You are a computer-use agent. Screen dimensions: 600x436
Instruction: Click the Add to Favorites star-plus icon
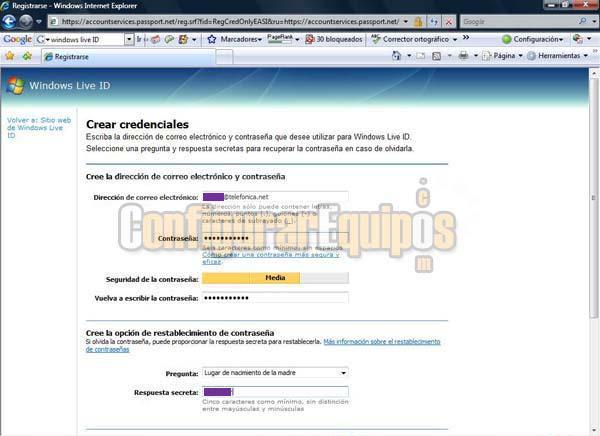coord(27,56)
